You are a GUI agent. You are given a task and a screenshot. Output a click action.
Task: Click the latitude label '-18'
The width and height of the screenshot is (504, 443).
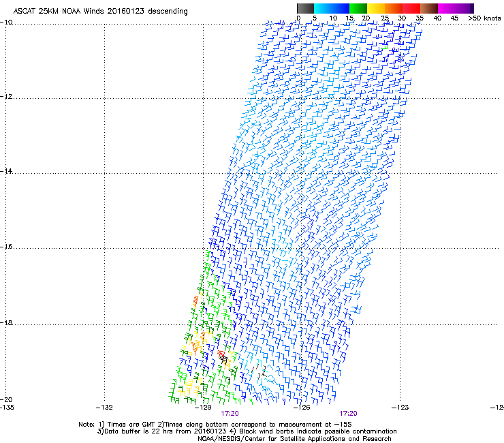tap(6, 322)
